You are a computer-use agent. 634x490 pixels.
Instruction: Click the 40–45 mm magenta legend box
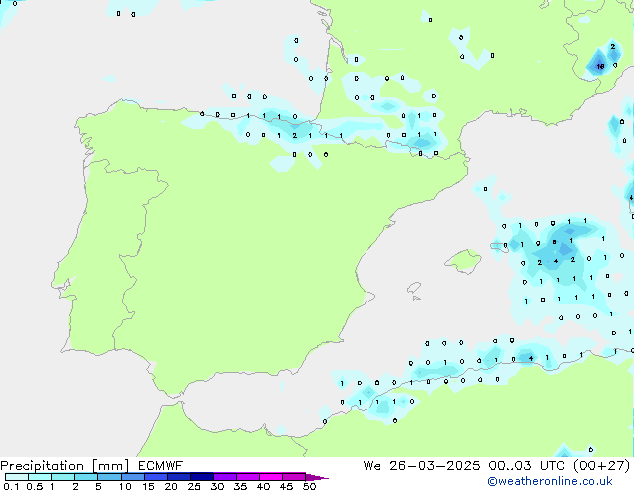coord(271,477)
